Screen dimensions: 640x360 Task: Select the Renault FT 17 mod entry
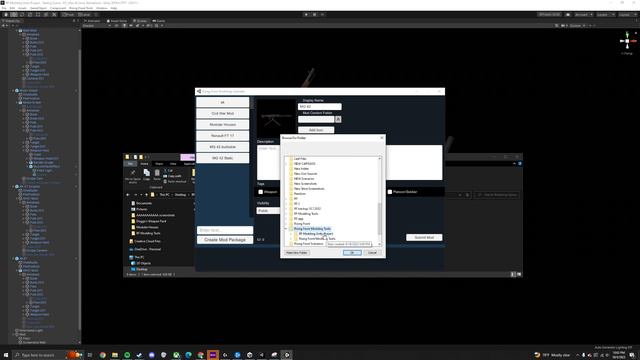pyautogui.click(x=222, y=136)
